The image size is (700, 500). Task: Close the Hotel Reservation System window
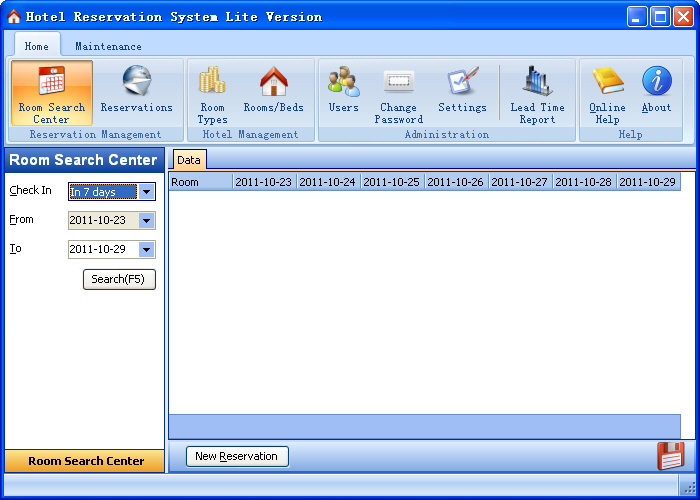[x=683, y=17]
